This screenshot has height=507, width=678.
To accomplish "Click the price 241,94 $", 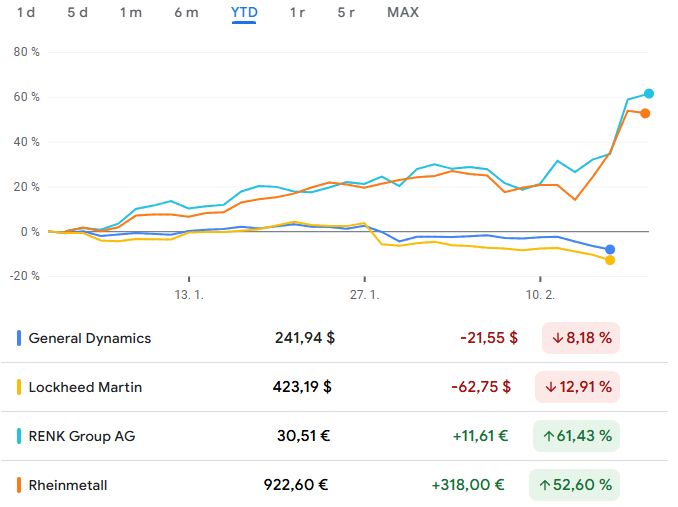I will click(305, 338).
